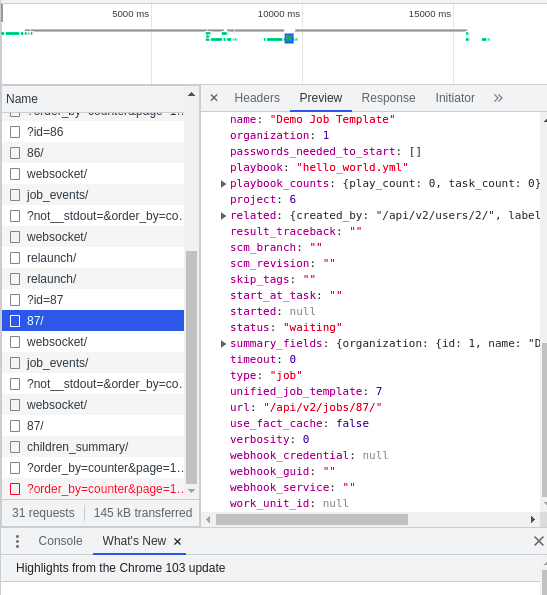Tick the children_summary/ request checkbox

click(15, 447)
